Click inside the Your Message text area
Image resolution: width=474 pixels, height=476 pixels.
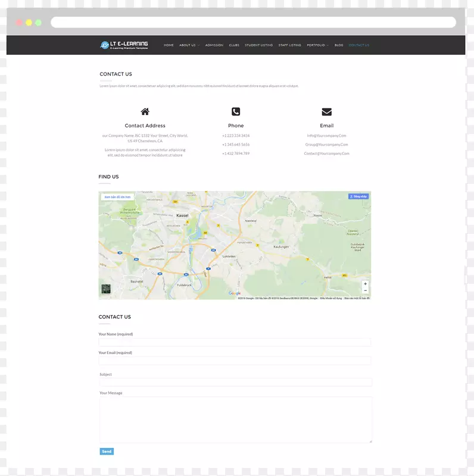click(x=236, y=419)
